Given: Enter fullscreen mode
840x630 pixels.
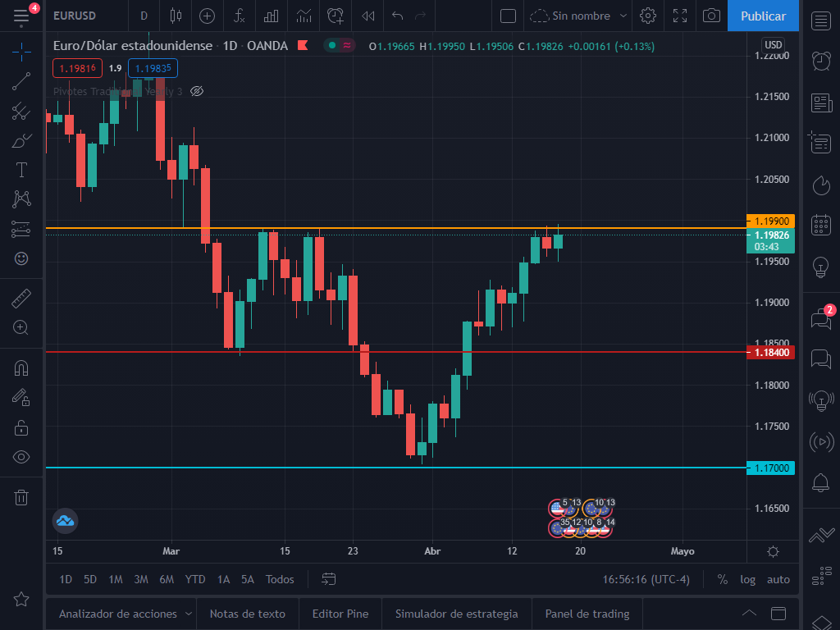Looking at the screenshot, I should pyautogui.click(x=680, y=16).
